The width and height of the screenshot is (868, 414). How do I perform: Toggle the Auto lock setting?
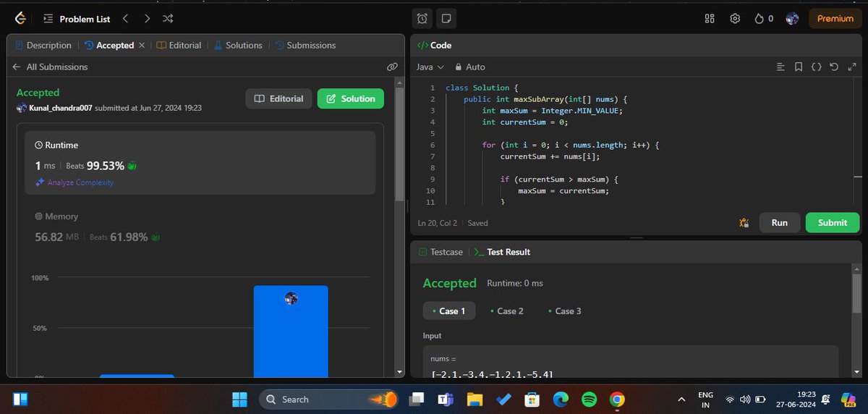pos(469,67)
